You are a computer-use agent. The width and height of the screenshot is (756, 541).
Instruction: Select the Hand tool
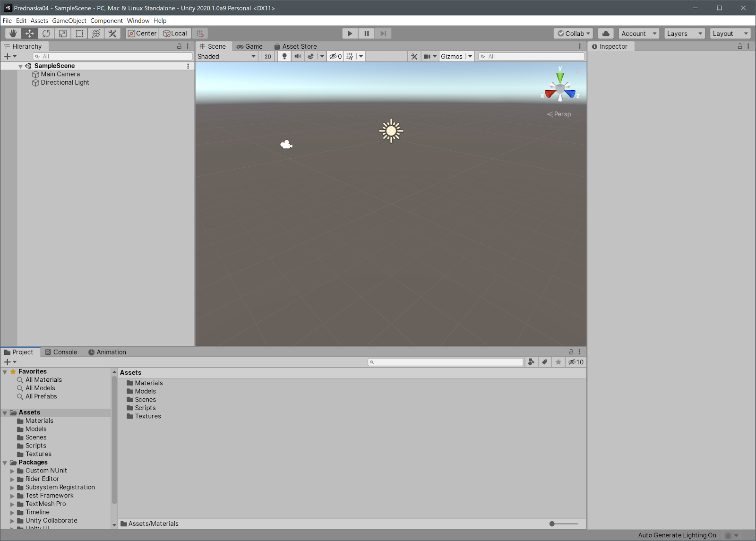13,34
